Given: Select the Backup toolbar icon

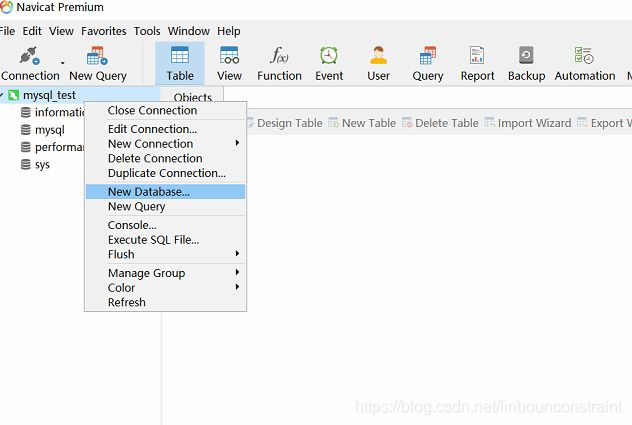Looking at the screenshot, I should pyautogui.click(x=526, y=55).
